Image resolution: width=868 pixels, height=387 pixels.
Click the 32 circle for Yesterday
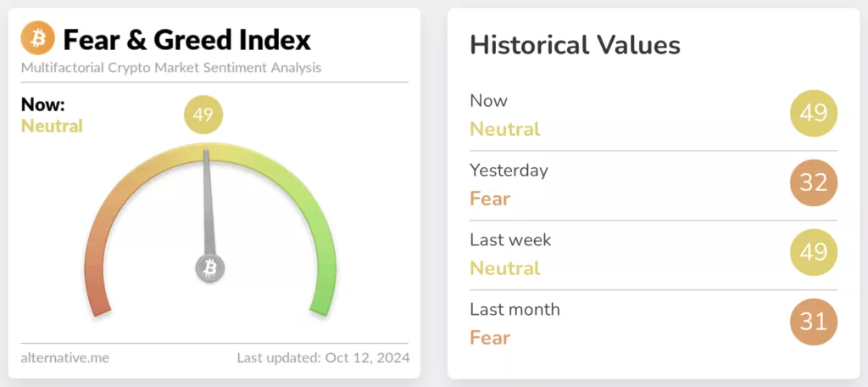coord(813,182)
